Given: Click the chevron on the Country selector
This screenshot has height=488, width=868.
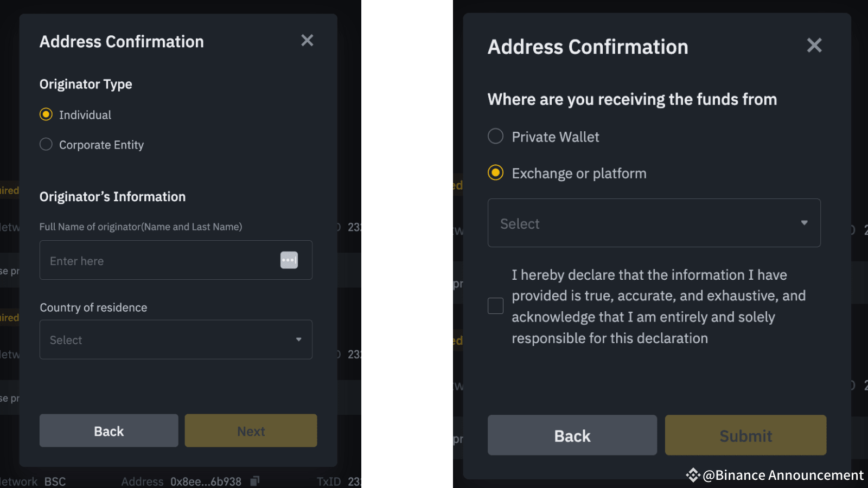Looking at the screenshot, I should pyautogui.click(x=299, y=340).
